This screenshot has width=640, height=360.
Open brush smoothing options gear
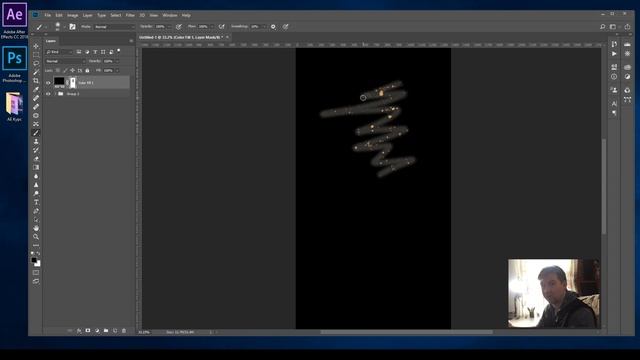pos(273,27)
